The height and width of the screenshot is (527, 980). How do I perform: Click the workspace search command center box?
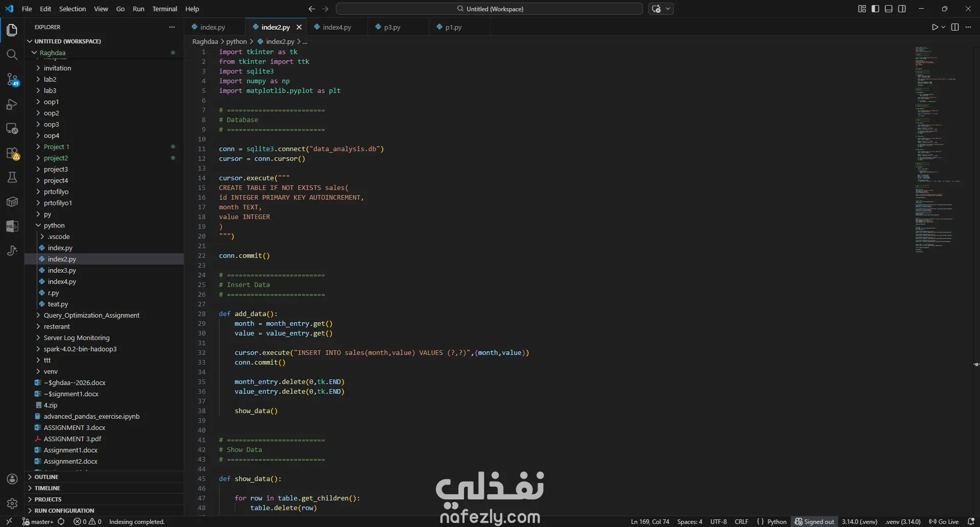point(489,9)
